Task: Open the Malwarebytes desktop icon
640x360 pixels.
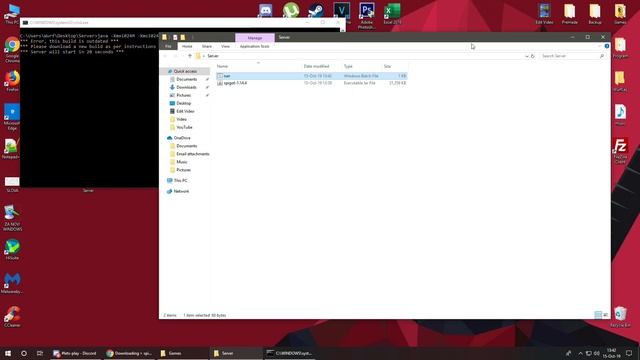Action: [12, 283]
